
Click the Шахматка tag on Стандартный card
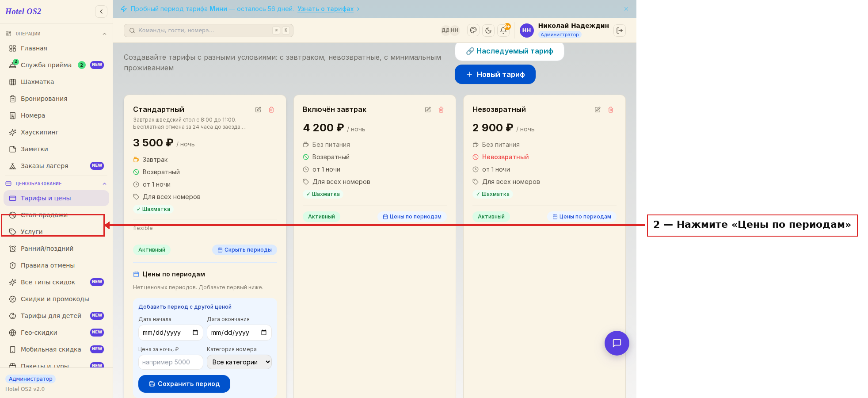[153, 209]
